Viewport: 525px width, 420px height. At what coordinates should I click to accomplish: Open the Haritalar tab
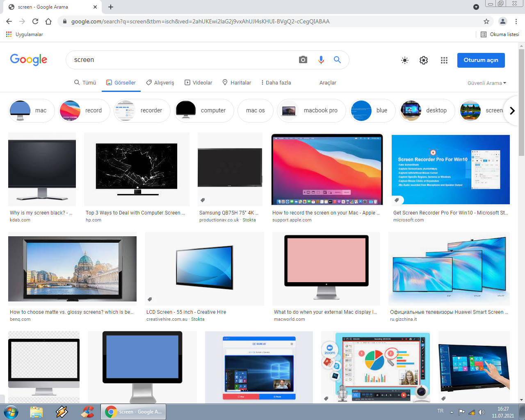click(x=237, y=82)
